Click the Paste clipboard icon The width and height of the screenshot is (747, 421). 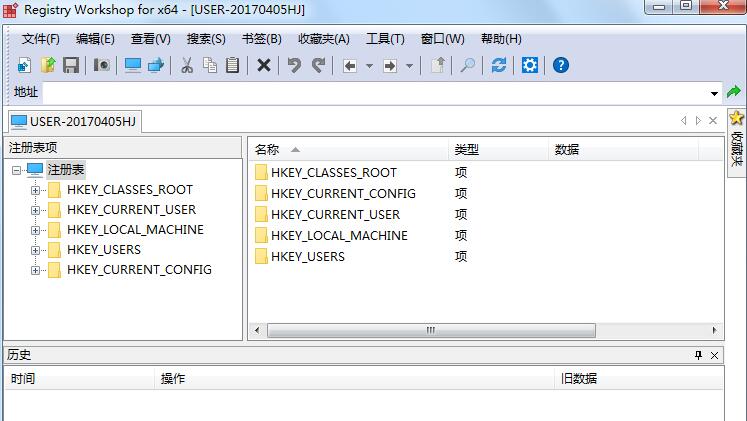pos(232,65)
